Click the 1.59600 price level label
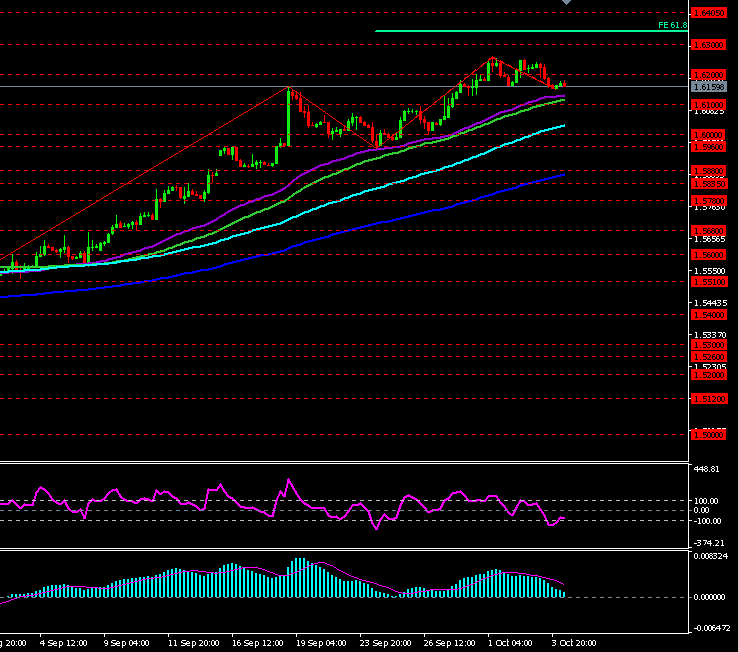Image resolution: width=739 pixels, height=652 pixels. click(709, 147)
